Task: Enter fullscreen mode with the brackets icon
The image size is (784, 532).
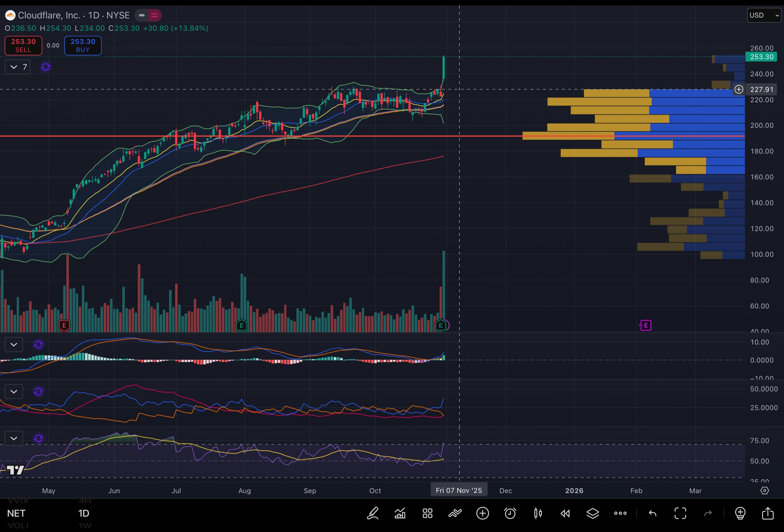Action: point(680,513)
